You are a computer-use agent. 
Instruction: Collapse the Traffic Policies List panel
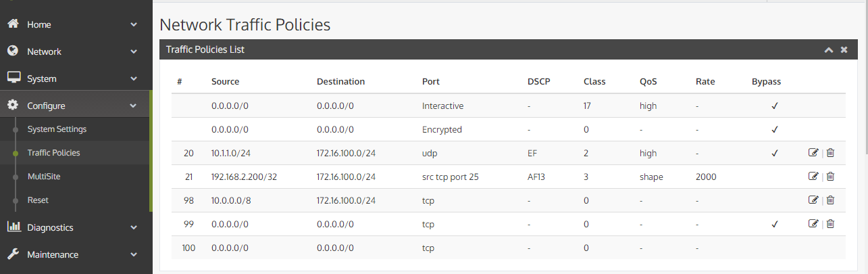828,49
